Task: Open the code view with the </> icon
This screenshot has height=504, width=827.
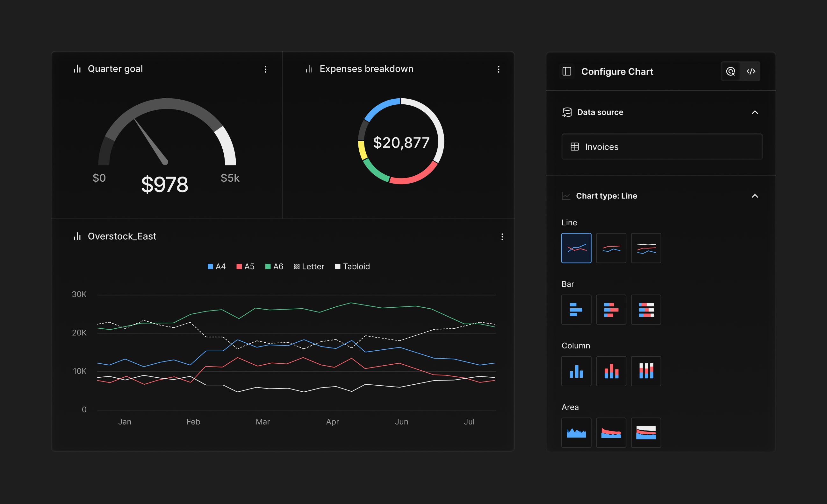Action: (751, 71)
